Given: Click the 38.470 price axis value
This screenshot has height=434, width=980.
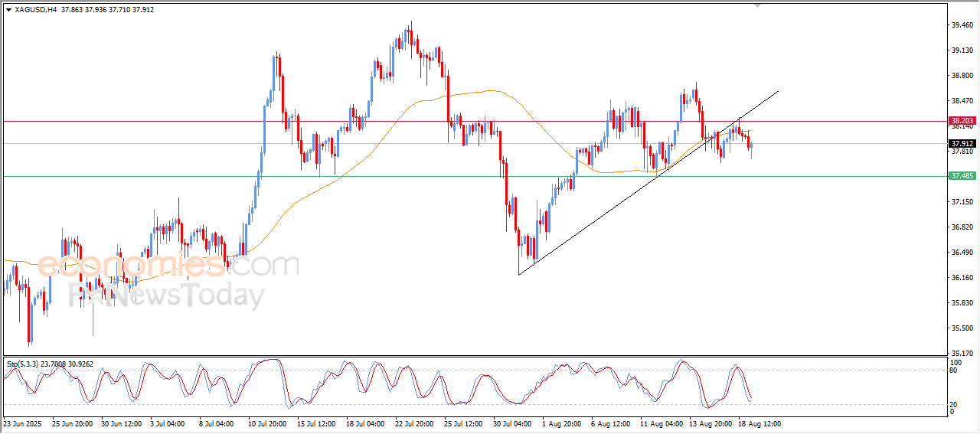Looking at the screenshot, I should pyautogui.click(x=962, y=101).
